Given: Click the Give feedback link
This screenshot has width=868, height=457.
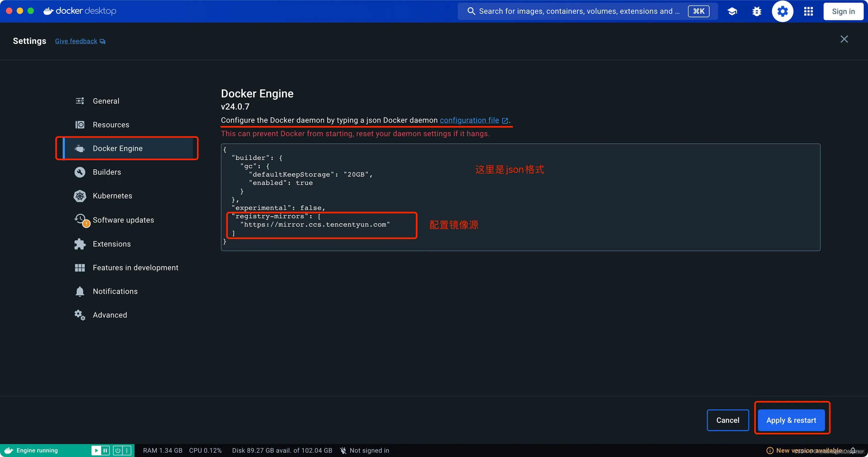Looking at the screenshot, I should click(x=76, y=41).
